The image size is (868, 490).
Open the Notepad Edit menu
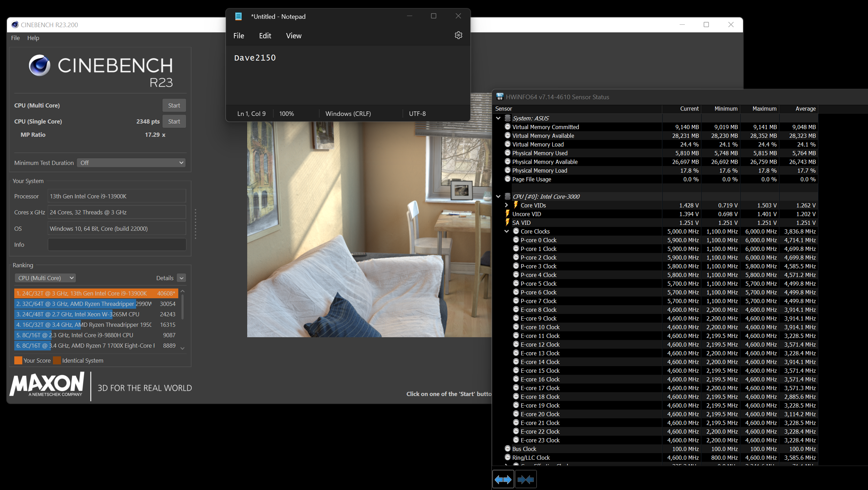(265, 36)
